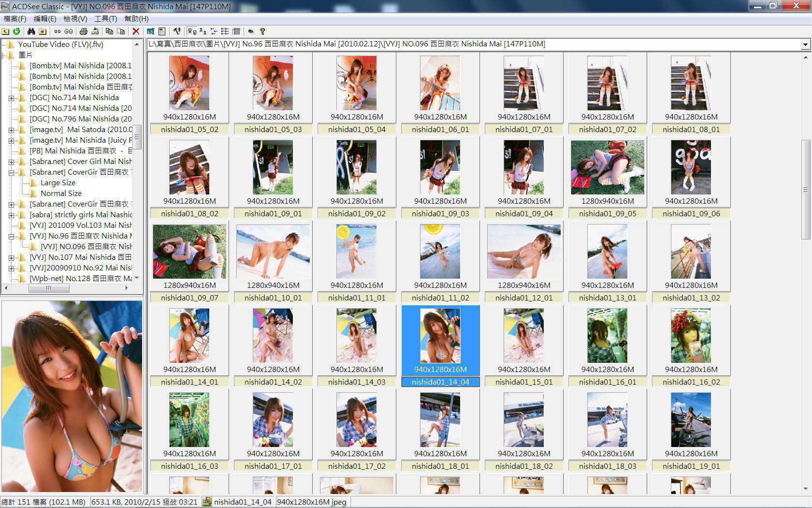This screenshot has height=508, width=812.
Task: Click the scanner acquire icon
Action: pos(95,31)
